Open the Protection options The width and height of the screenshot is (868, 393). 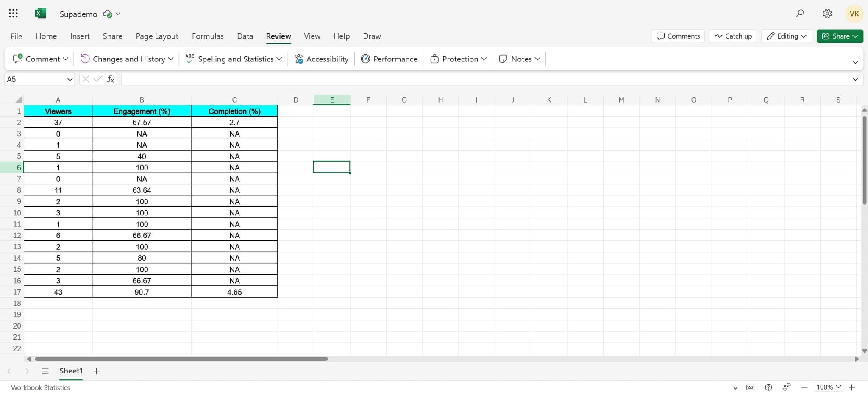(457, 59)
